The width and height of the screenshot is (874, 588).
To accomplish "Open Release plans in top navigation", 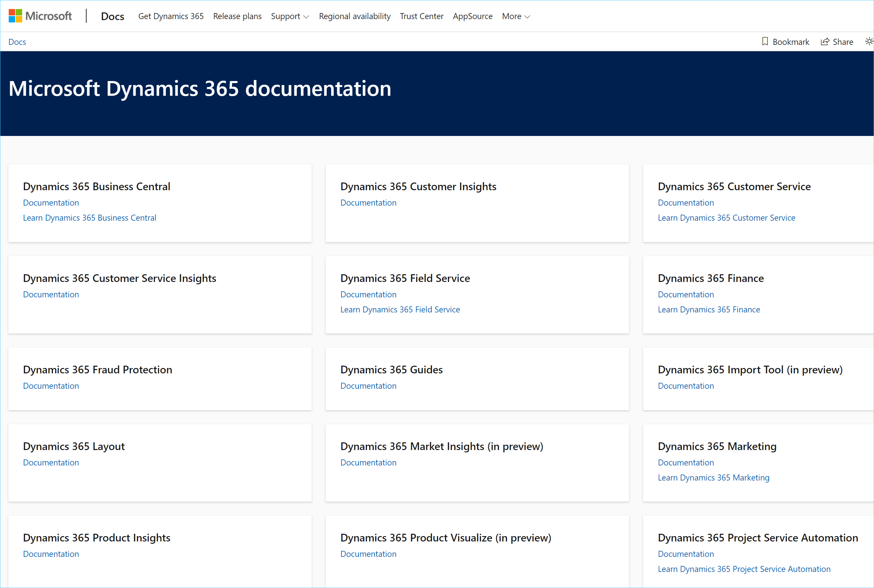I will [x=237, y=16].
